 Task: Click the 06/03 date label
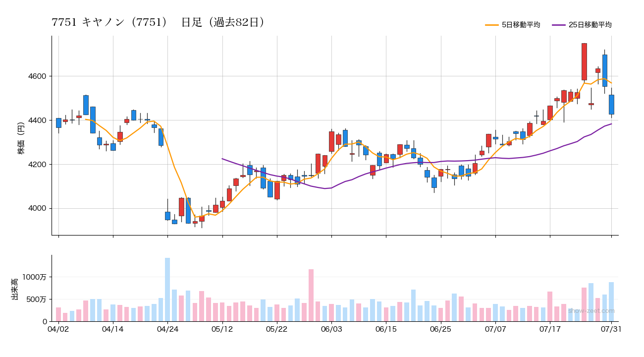coord(331,329)
